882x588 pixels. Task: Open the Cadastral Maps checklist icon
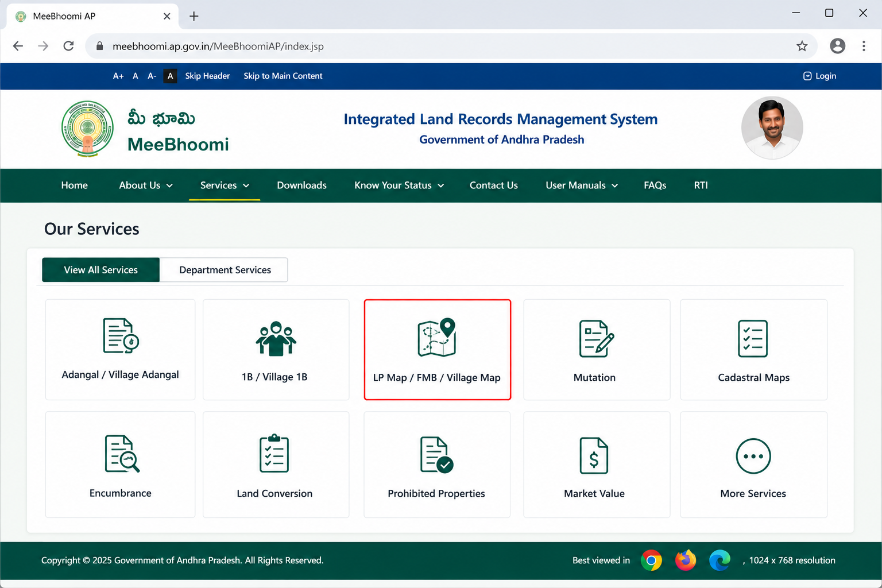pos(753,339)
